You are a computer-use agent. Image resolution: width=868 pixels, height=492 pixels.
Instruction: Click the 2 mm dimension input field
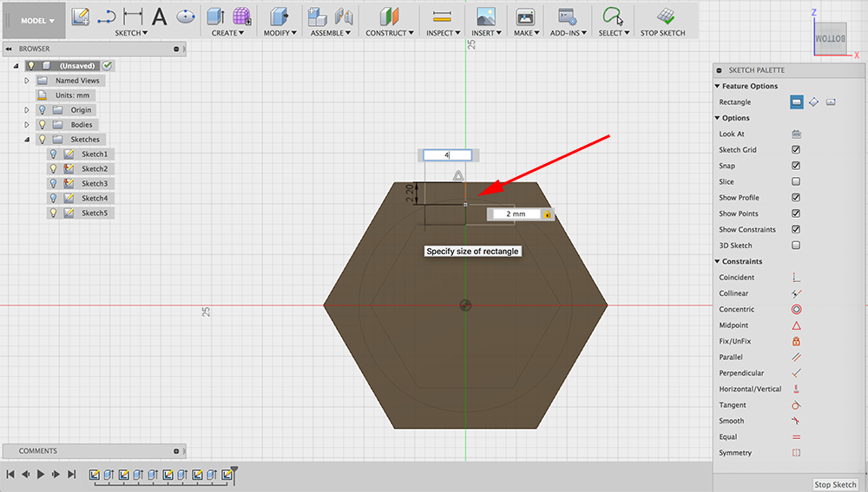516,213
